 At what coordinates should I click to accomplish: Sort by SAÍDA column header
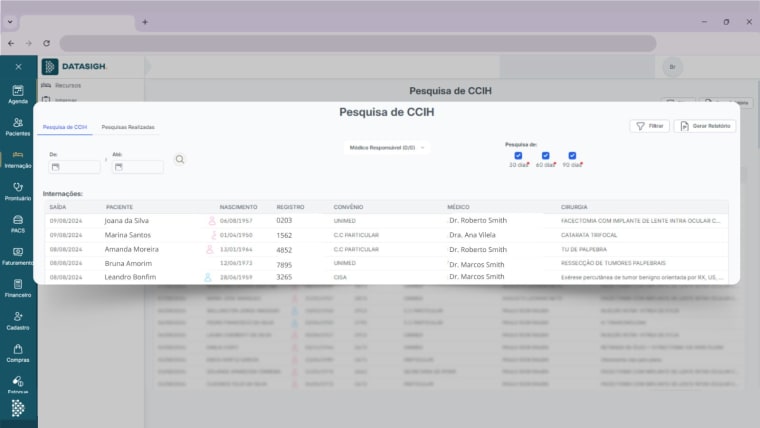click(x=58, y=207)
